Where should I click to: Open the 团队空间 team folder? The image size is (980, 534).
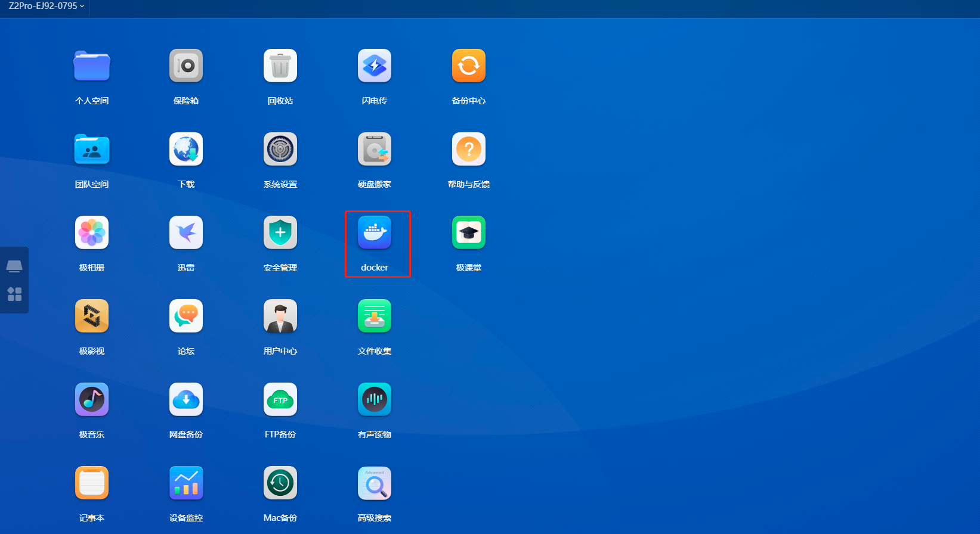coord(92,149)
